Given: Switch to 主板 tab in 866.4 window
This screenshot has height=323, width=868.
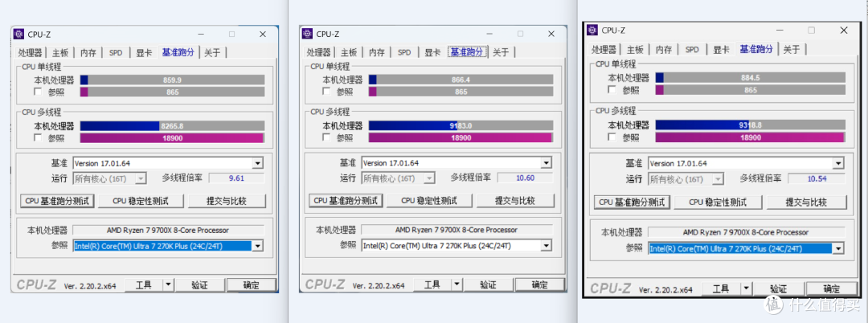Looking at the screenshot, I should coord(349,52).
